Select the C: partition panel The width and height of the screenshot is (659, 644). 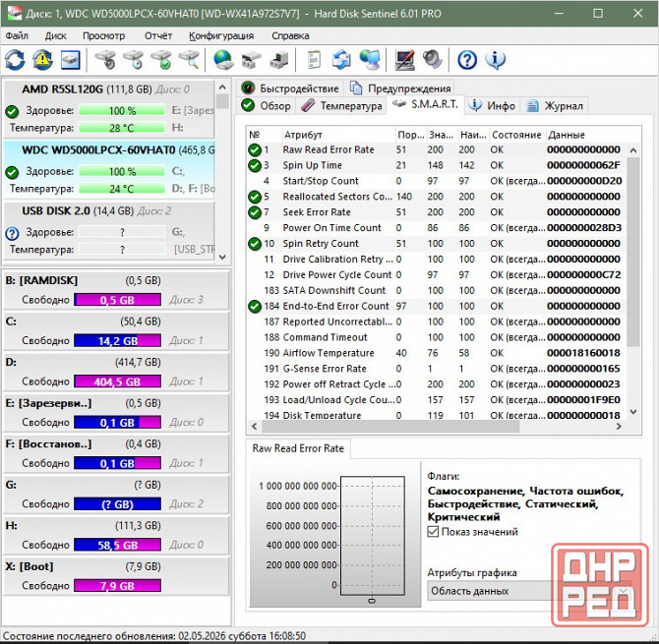tap(116, 331)
